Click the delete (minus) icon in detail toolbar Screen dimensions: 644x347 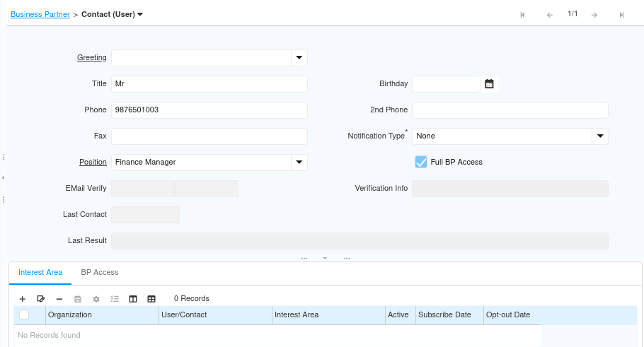click(x=59, y=299)
